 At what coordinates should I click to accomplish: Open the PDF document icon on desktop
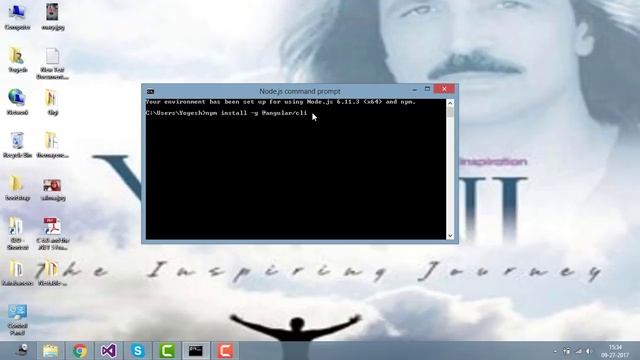(x=52, y=233)
